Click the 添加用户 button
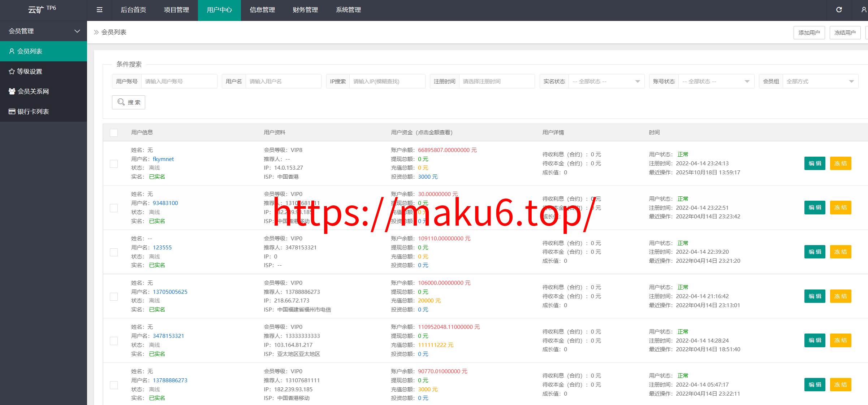The width and height of the screenshot is (868, 405). [809, 32]
